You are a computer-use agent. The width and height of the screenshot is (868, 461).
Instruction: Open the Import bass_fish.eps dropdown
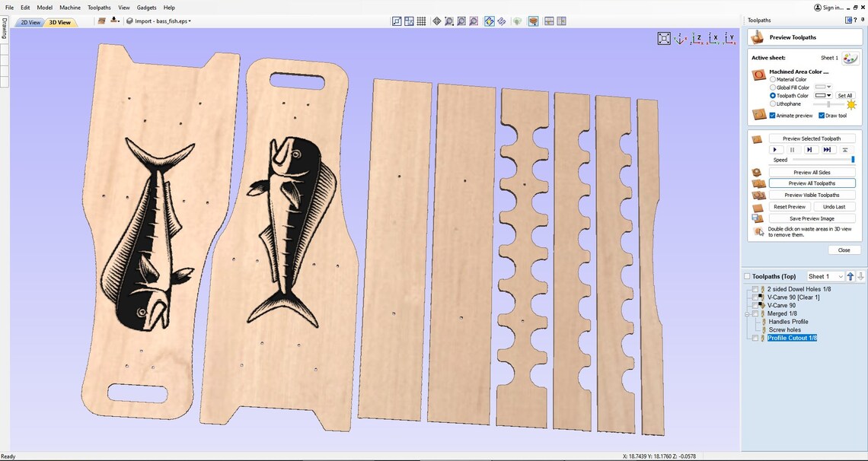pos(190,21)
